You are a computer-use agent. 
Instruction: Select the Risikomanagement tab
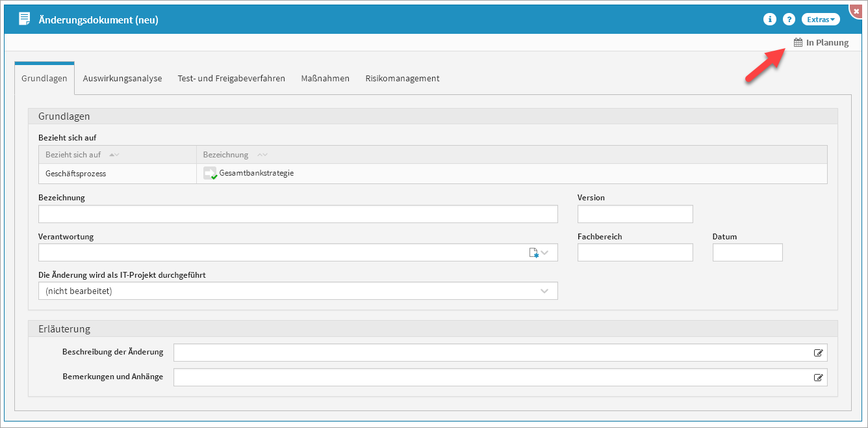[x=402, y=79]
